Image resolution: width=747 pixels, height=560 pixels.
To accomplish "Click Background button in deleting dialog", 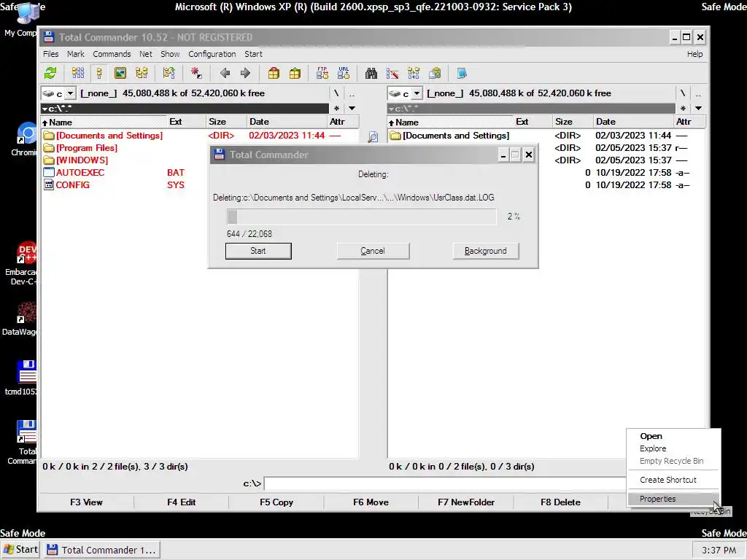I will (485, 251).
